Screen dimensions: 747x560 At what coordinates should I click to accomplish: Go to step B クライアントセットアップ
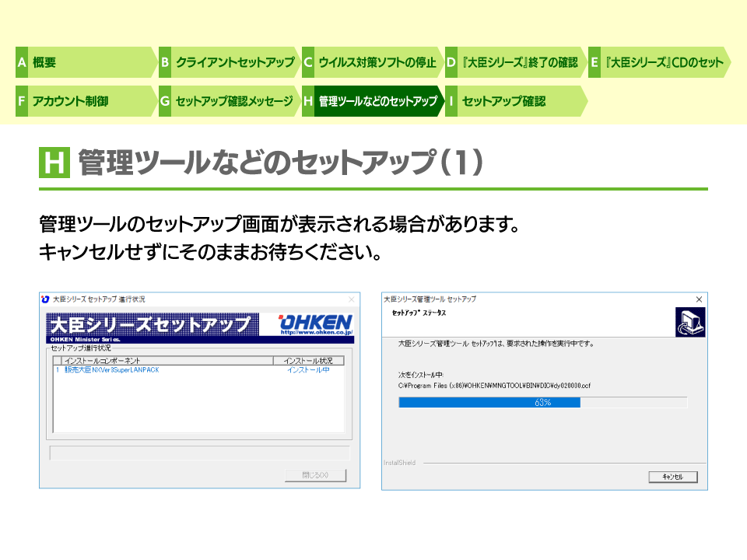(230, 62)
